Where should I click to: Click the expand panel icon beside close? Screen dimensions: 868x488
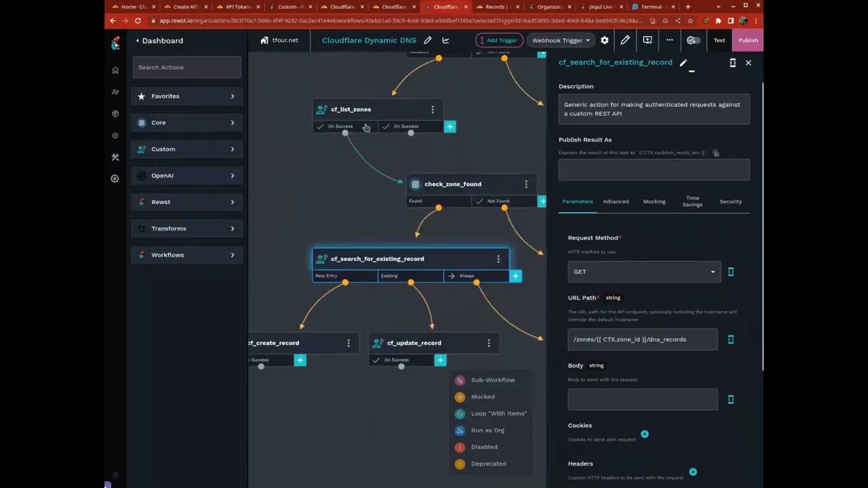coord(732,62)
